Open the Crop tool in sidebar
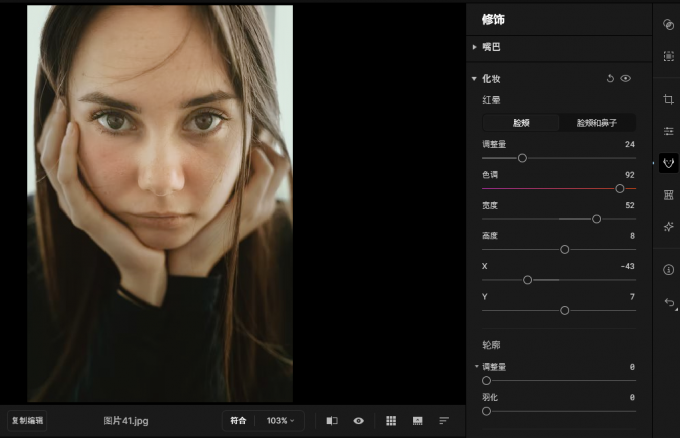Viewport: 680px width, 438px height. pyautogui.click(x=669, y=100)
